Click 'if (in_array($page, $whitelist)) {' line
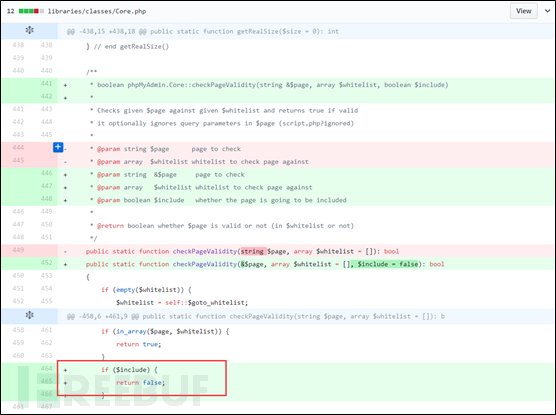 165,331
